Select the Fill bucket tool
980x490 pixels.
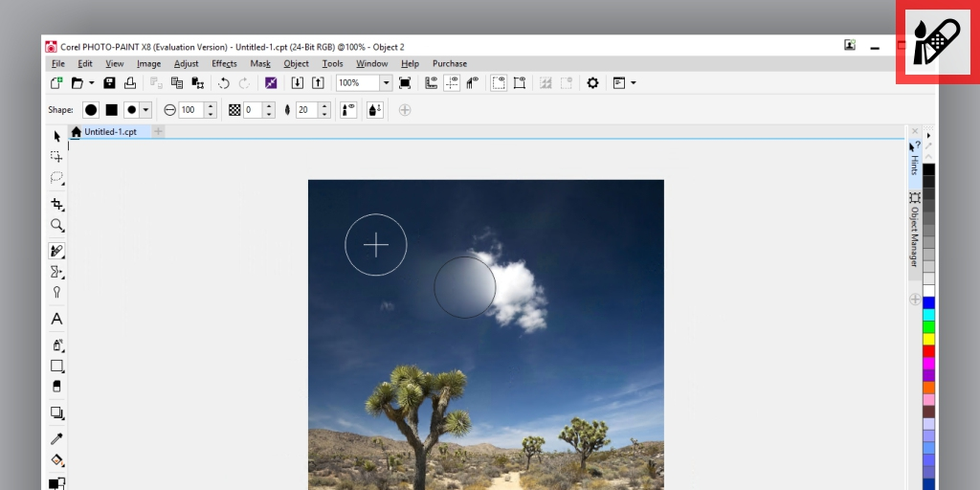57,460
